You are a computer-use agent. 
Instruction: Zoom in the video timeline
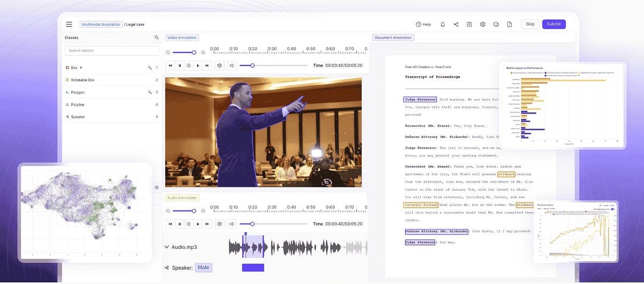click(x=203, y=52)
